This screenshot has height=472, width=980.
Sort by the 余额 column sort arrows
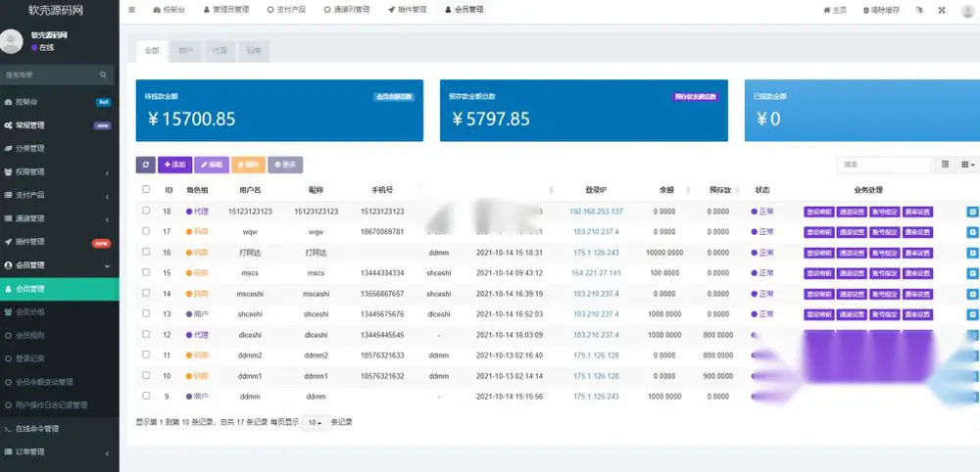point(688,190)
